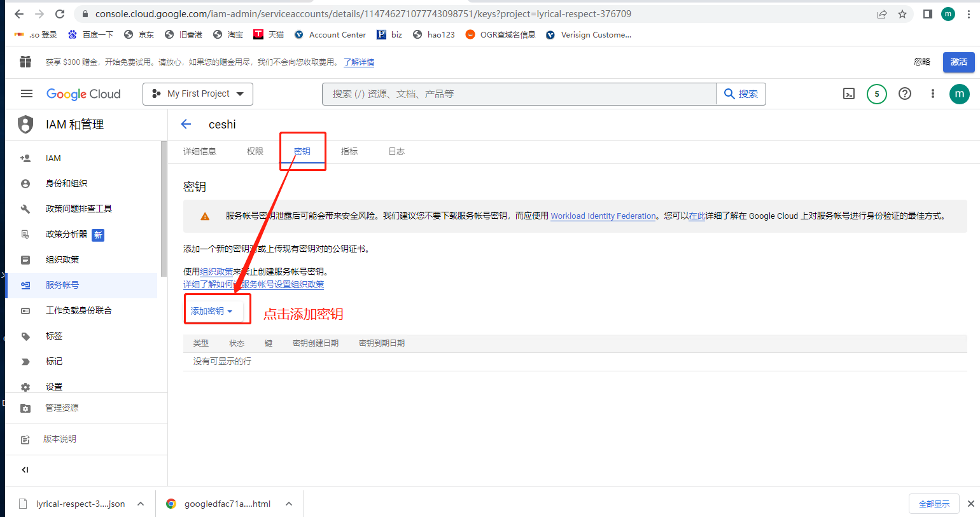Open 标记 in the sidebar
The image size is (980, 517).
click(81, 361)
